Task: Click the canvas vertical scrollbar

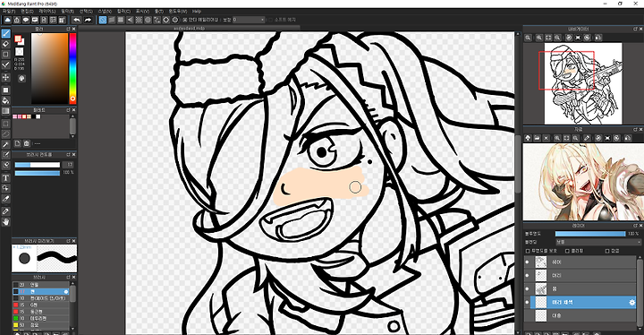Action: click(518, 165)
